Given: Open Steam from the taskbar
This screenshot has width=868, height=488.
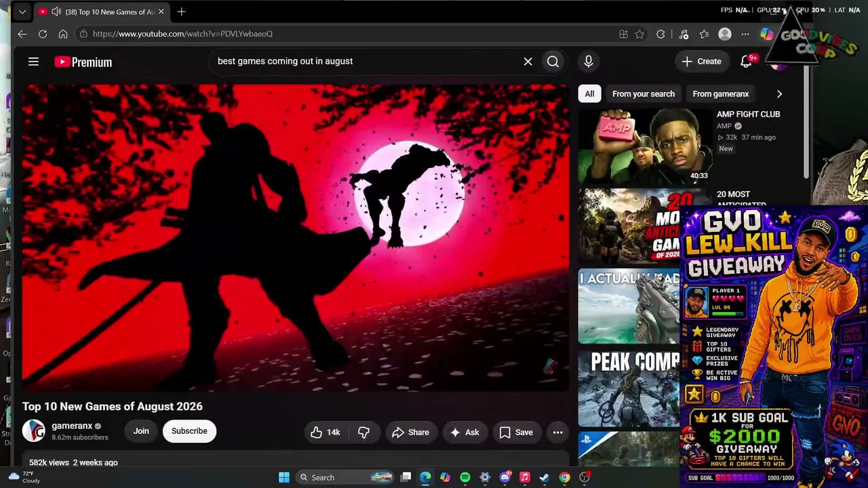Looking at the screenshot, I should (x=545, y=477).
